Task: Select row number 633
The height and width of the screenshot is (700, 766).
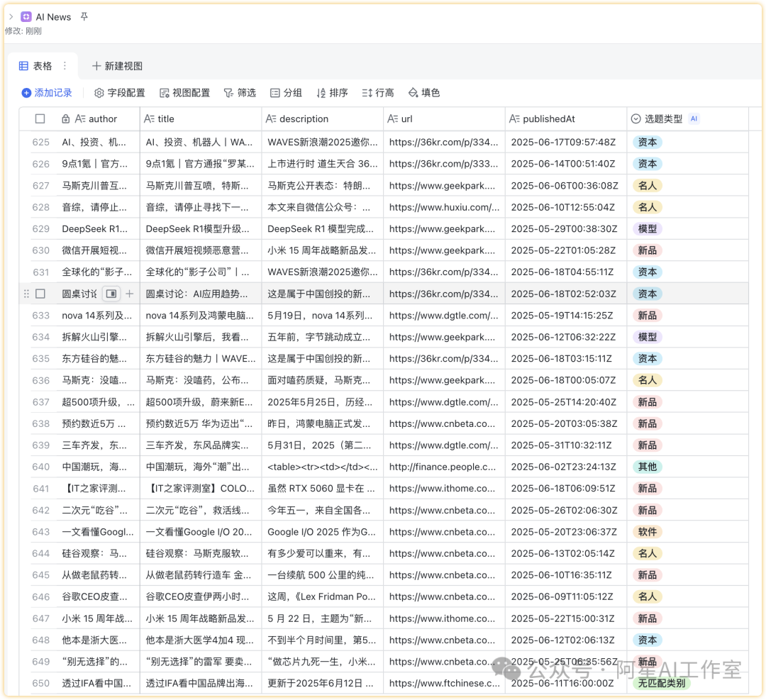Action: point(40,315)
